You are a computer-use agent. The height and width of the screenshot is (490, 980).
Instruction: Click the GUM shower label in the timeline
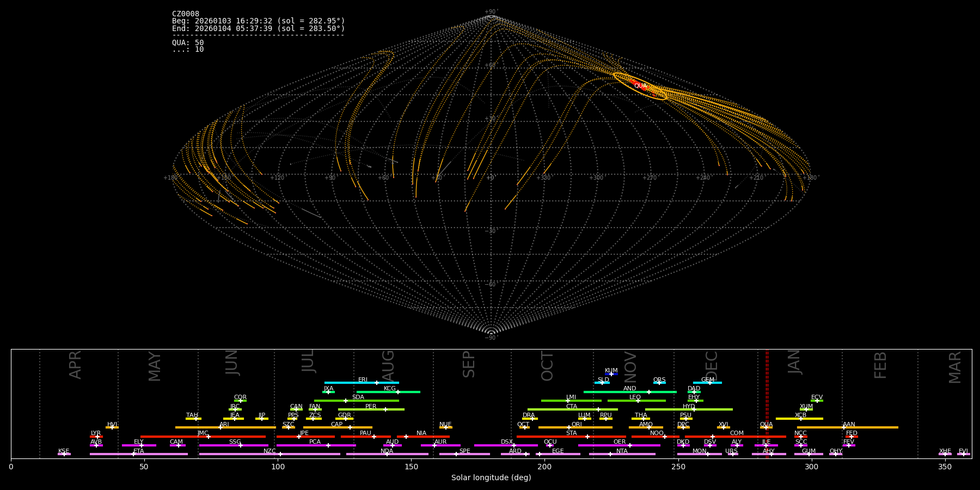point(808,451)
